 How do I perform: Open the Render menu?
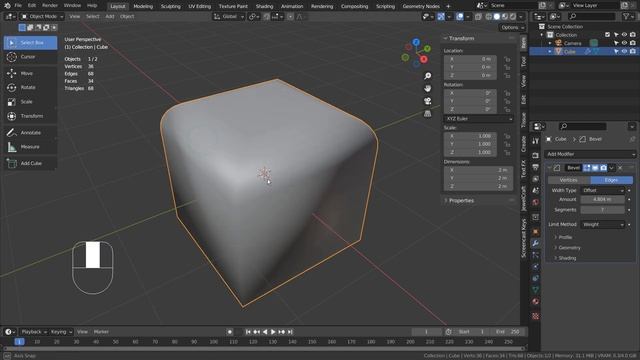pyautogui.click(x=50, y=6)
